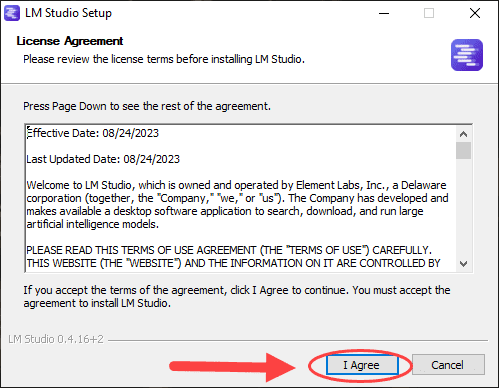499x388 pixels.
Task: Click the Welcome to LM Studio paragraph
Action: click(237, 205)
